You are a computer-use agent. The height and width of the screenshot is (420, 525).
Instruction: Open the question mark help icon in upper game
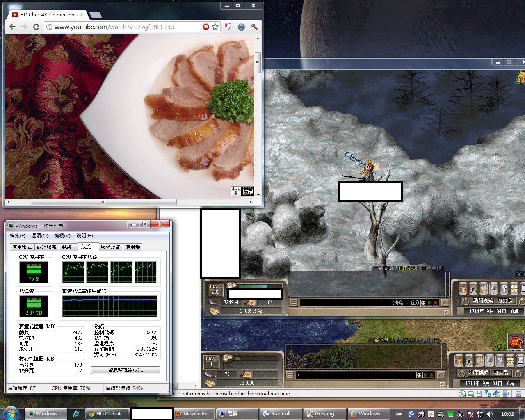(504, 288)
